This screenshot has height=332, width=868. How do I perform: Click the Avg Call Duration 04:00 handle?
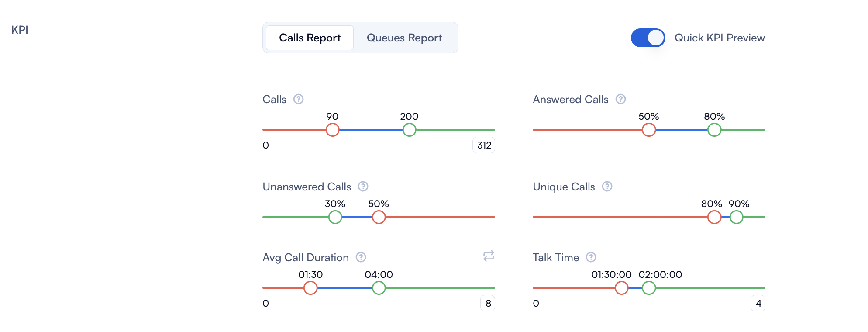(379, 288)
